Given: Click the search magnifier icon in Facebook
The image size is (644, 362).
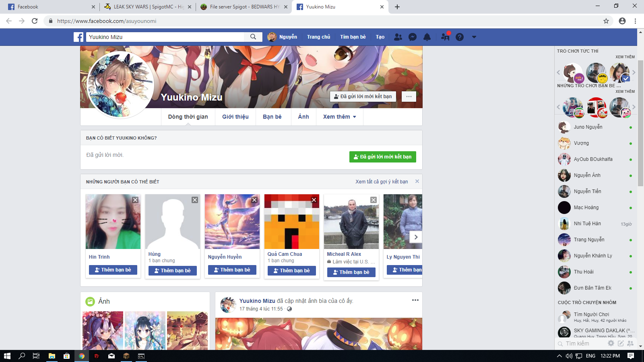Looking at the screenshot, I should 253,37.
